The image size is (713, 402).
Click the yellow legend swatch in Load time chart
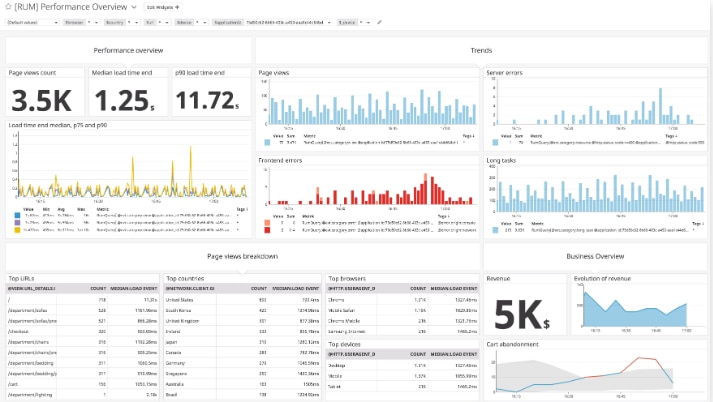[17, 230]
